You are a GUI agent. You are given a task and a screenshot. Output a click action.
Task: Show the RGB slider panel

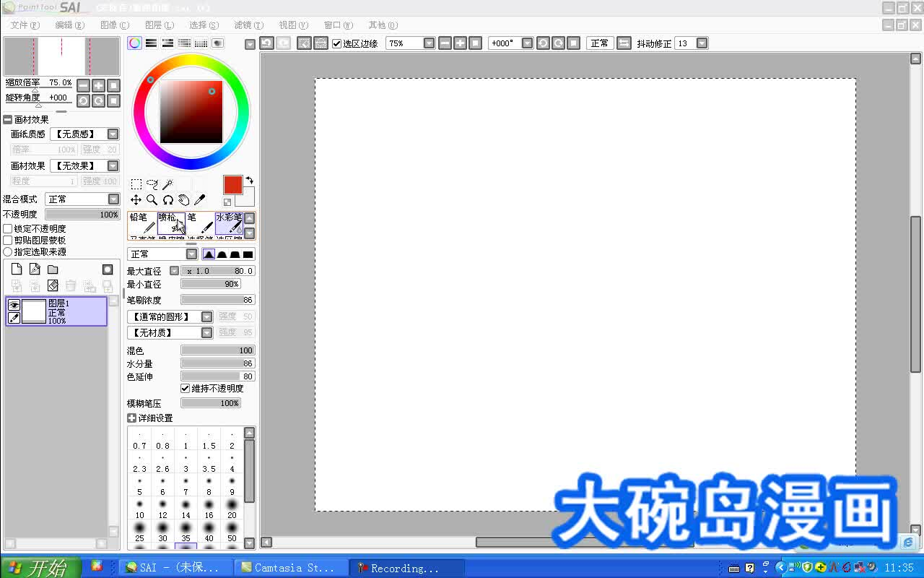(x=151, y=43)
